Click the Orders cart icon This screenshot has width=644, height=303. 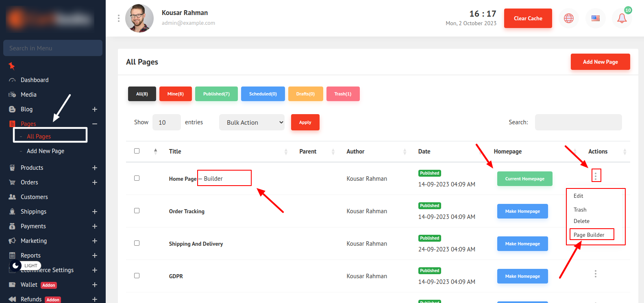coord(12,182)
